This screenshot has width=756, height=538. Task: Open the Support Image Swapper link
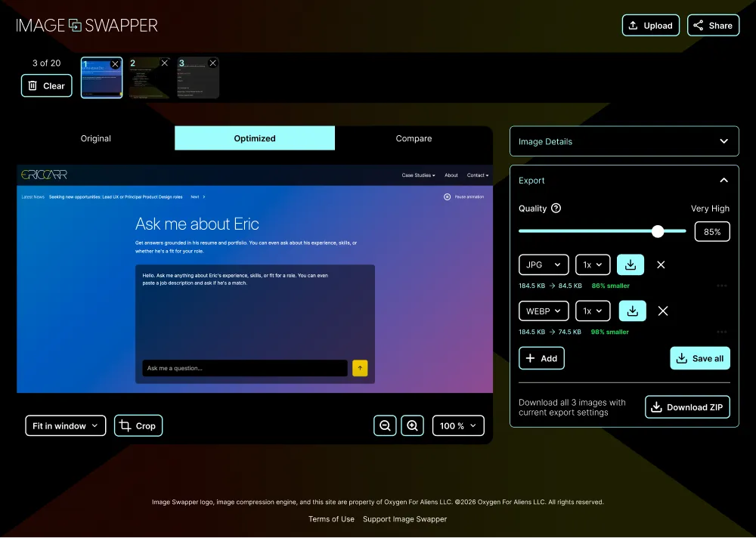pyautogui.click(x=405, y=519)
